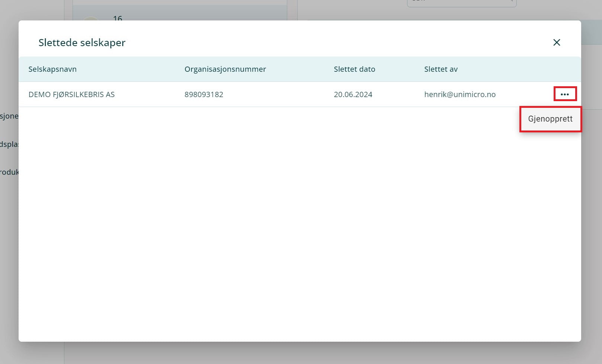Image resolution: width=602 pixels, height=364 pixels.
Task: Click the partially hidden sidebar item ending in "sjone"
Action: click(x=9, y=116)
